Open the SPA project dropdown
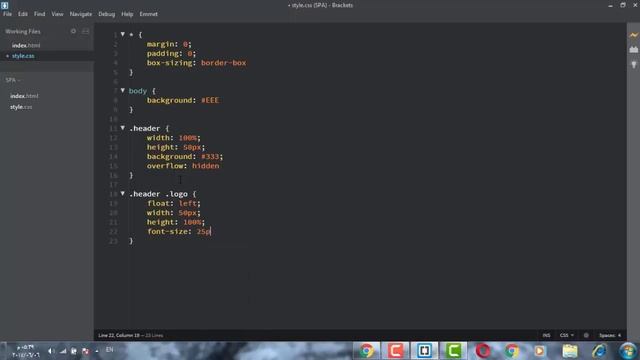This screenshot has height=360, width=640. point(13,80)
